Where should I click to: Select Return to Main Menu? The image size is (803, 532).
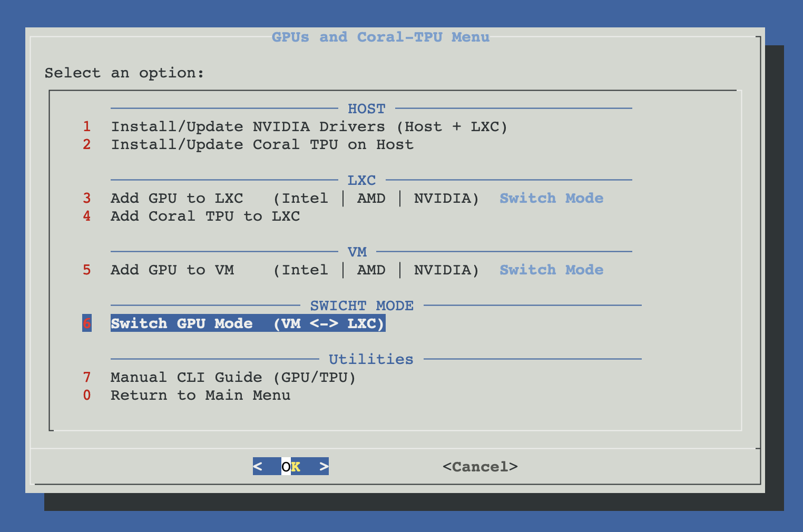(x=200, y=396)
